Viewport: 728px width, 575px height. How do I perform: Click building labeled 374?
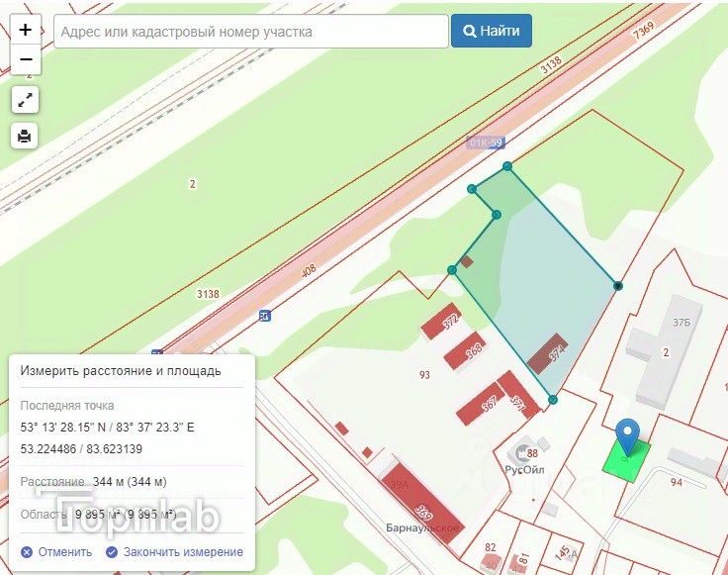[x=549, y=354]
